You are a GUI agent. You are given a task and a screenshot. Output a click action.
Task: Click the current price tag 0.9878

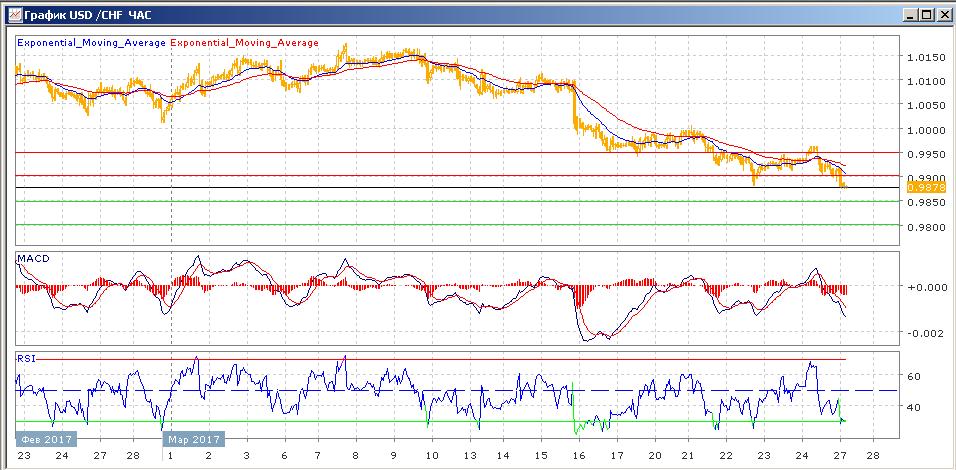click(926, 187)
